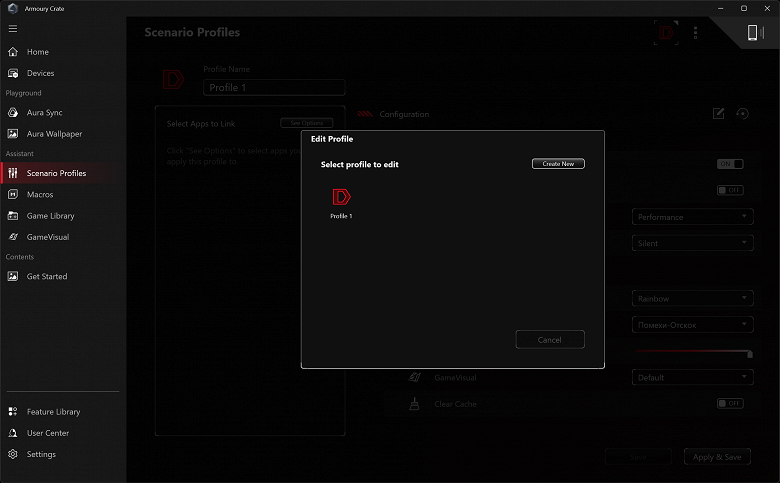
Task: Open the hamburger navigation menu
Action: tap(13, 29)
